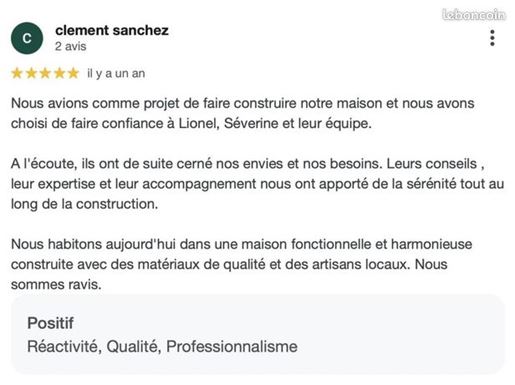The height and width of the screenshot is (385, 515).
Task: Click the leboncoin watermark logo
Action: (x=474, y=15)
